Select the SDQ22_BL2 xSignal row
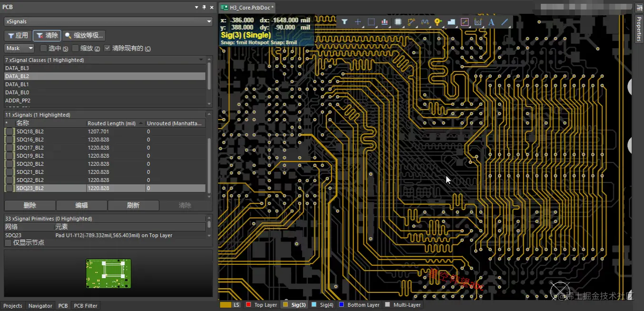 click(105, 180)
